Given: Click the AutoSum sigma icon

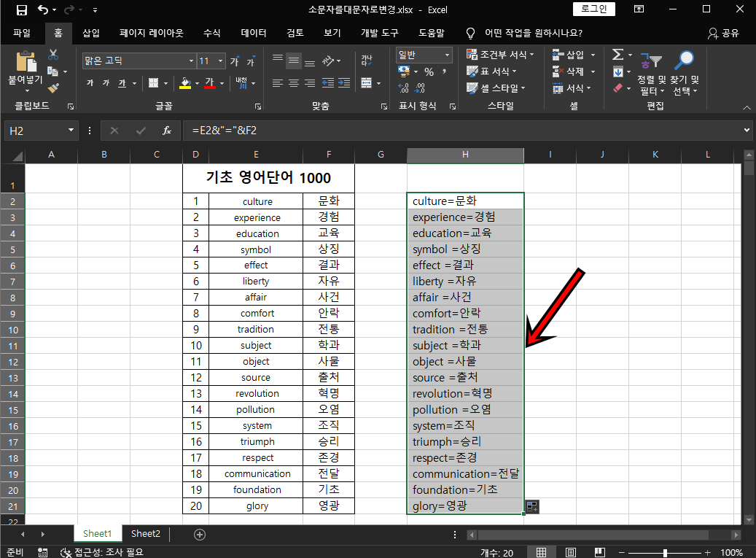Looking at the screenshot, I should [x=617, y=55].
